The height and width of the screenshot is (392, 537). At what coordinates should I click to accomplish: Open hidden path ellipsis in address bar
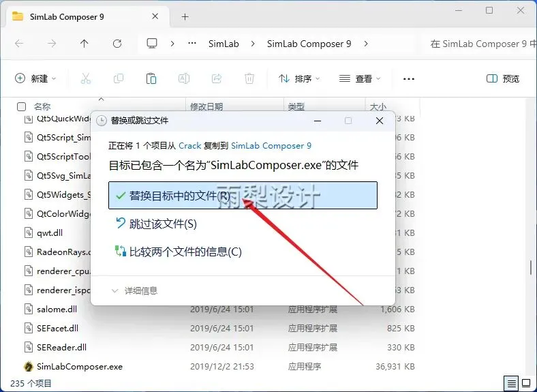coord(192,43)
